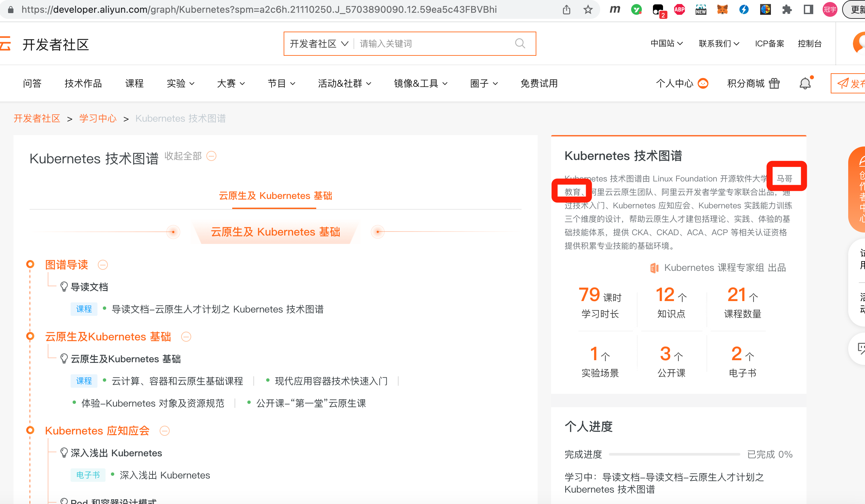
Task: Click the 完成进度 progress bar
Action: pos(674,454)
